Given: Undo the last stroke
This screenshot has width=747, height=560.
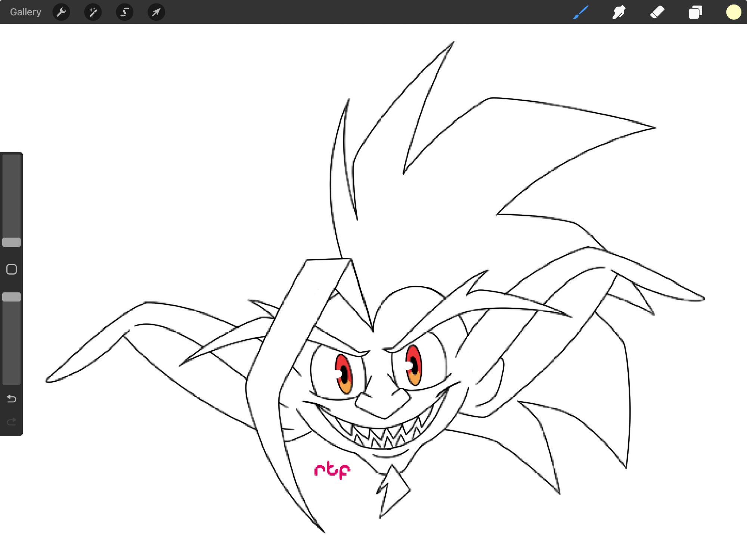Looking at the screenshot, I should click(12, 399).
